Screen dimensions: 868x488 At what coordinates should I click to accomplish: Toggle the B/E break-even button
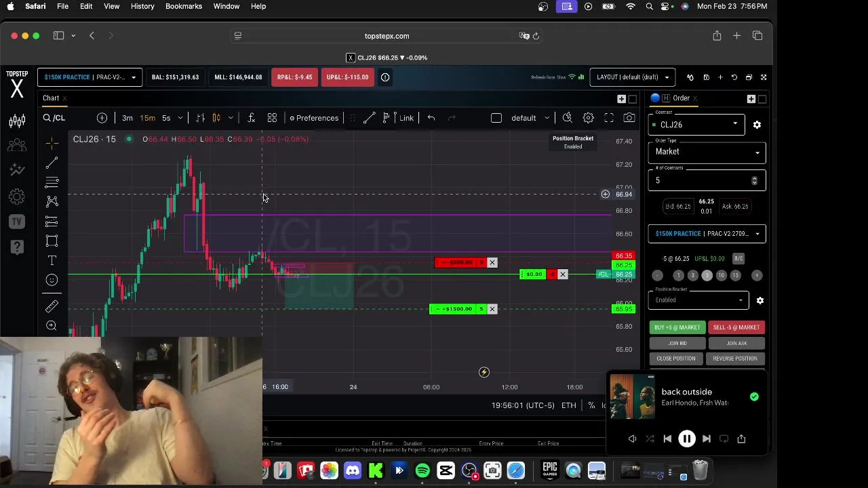click(738, 258)
